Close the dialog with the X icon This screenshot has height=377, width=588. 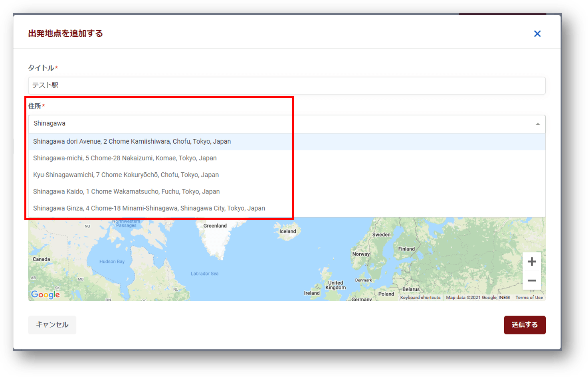tap(537, 34)
